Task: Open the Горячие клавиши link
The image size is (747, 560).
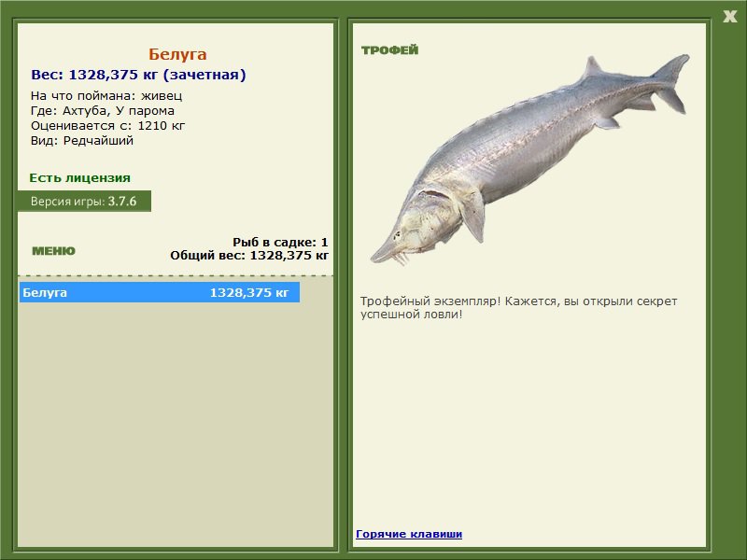Action: pos(409,534)
